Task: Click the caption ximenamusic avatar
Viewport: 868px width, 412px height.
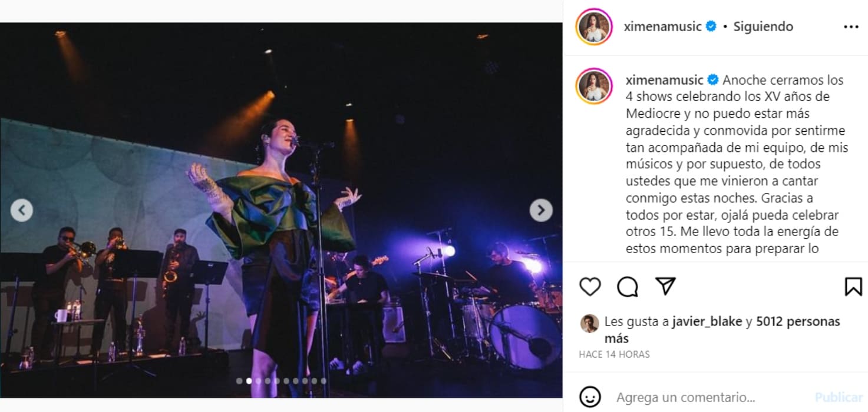Action: 595,86
